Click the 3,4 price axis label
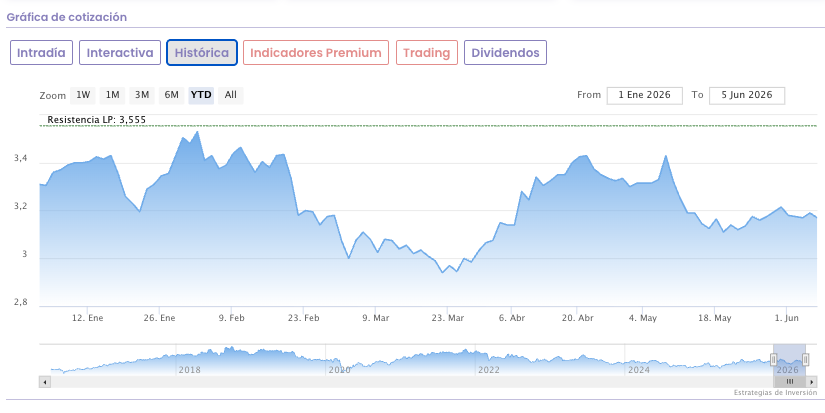The height and width of the screenshot is (413, 825). click(21, 159)
